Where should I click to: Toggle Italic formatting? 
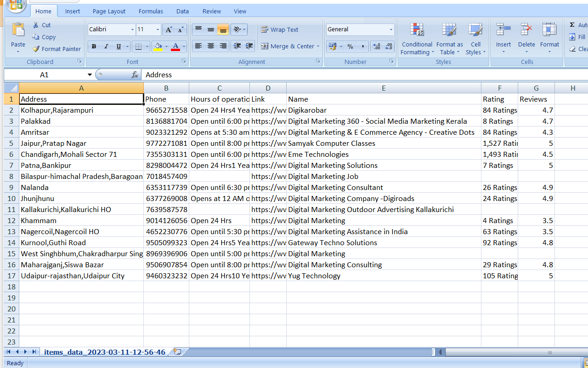click(x=106, y=46)
